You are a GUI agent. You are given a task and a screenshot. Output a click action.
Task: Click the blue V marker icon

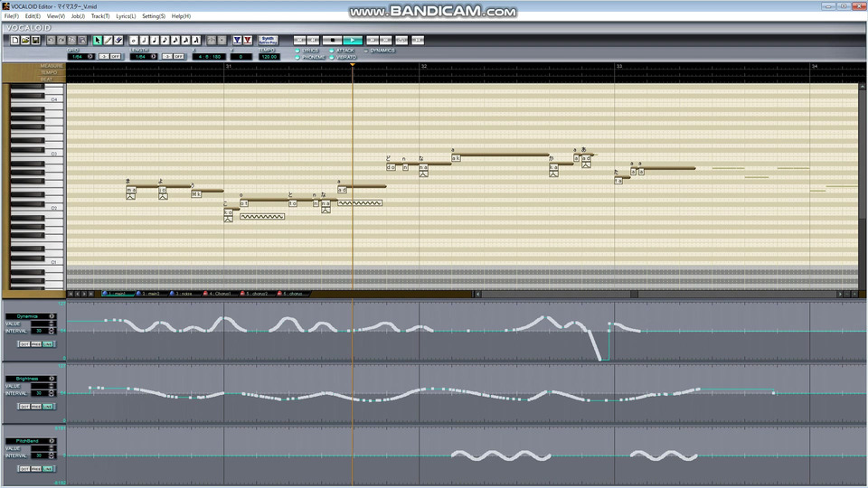pos(238,41)
